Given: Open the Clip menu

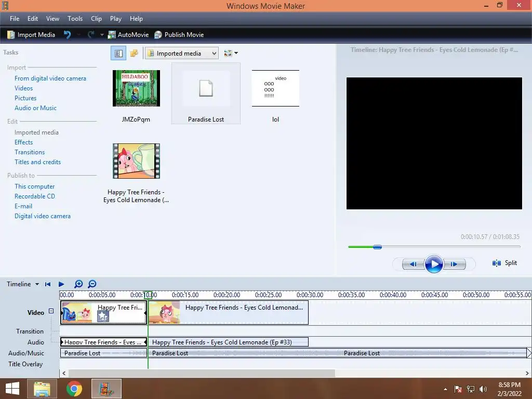Looking at the screenshot, I should point(96,19).
